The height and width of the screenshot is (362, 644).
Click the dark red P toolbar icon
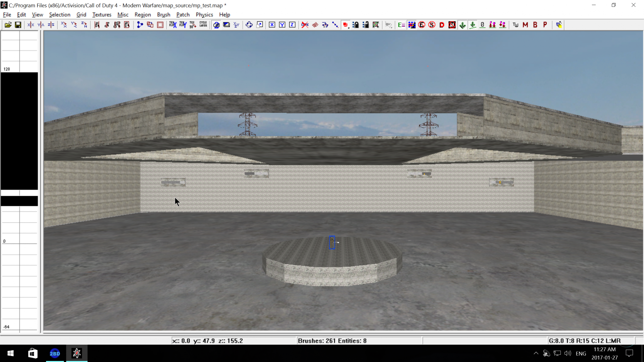(545, 25)
